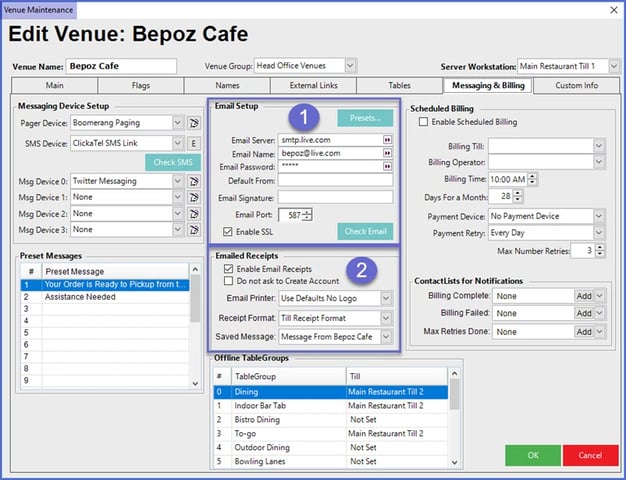
Task: Open the Venue Group dropdown
Action: coord(349,66)
